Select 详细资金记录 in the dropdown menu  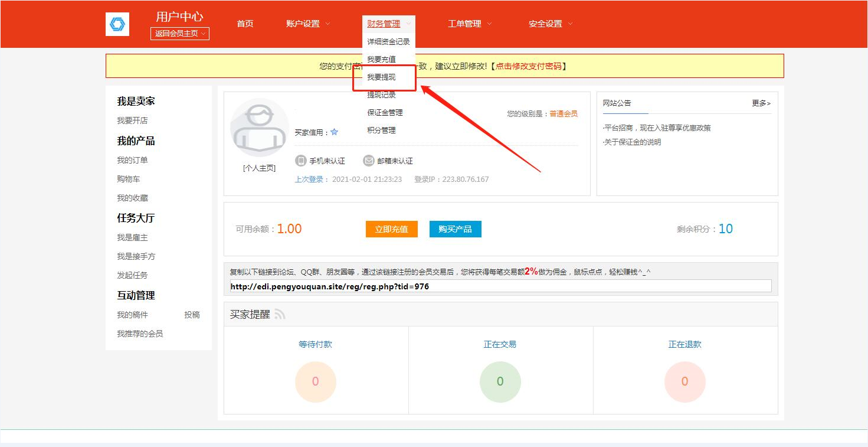click(x=388, y=42)
